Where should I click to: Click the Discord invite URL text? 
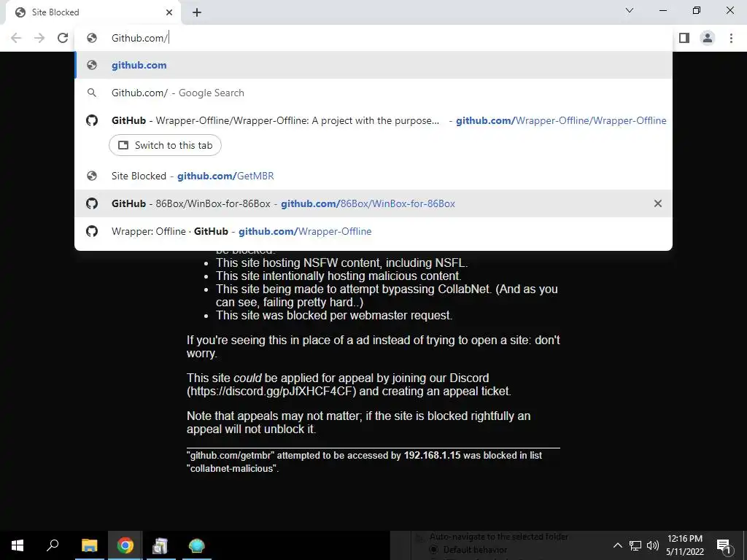pos(271,392)
